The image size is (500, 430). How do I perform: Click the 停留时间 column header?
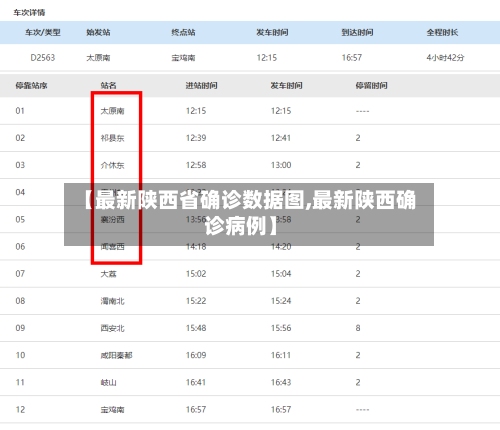tap(372, 86)
